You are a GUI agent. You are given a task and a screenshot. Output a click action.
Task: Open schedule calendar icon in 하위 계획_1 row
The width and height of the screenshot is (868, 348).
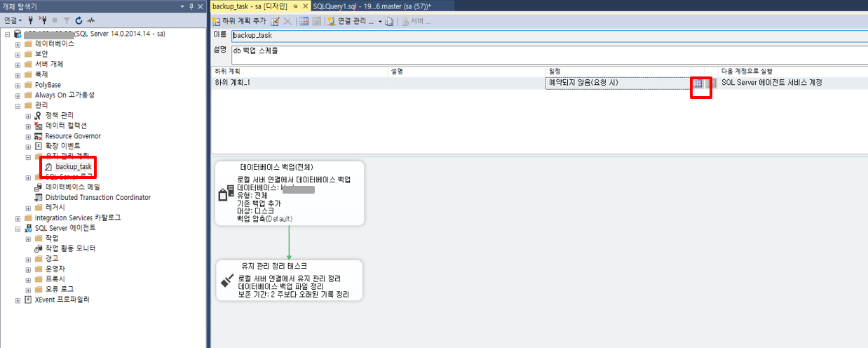coord(698,83)
